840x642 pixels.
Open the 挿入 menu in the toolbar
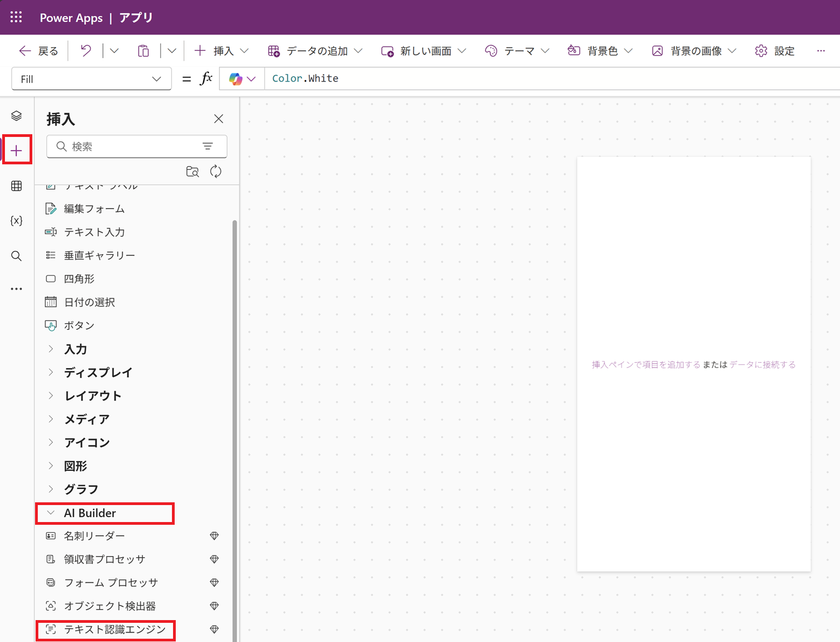pos(221,51)
